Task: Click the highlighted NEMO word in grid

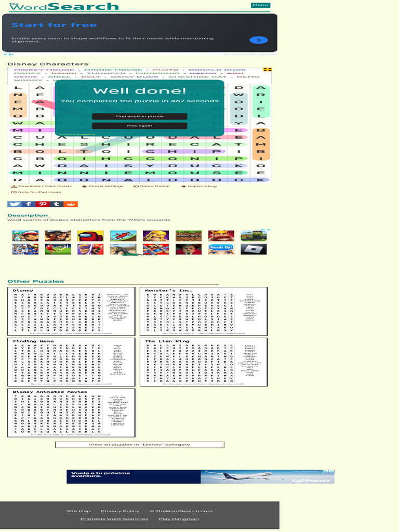Action: pyautogui.click(x=18, y=105)
